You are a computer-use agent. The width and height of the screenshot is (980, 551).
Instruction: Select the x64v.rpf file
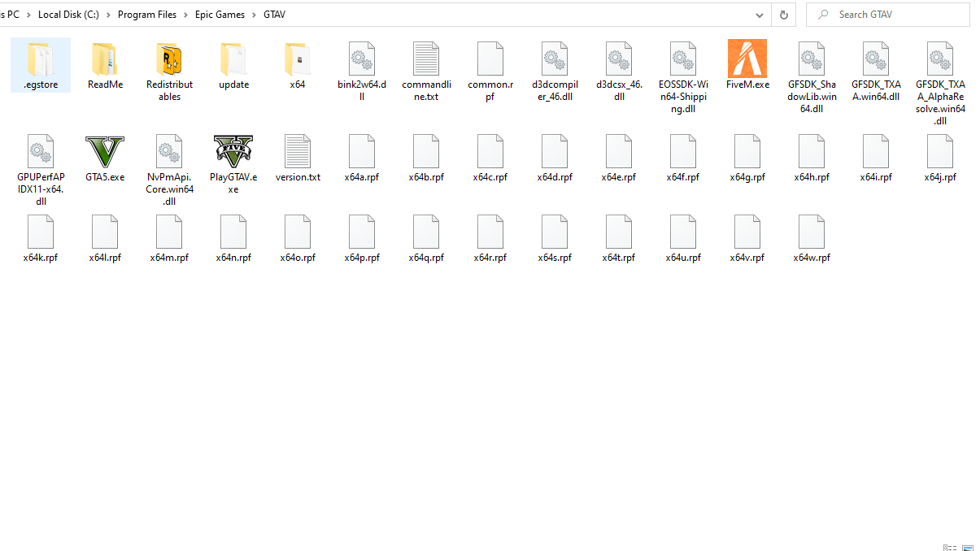[747, 238]
